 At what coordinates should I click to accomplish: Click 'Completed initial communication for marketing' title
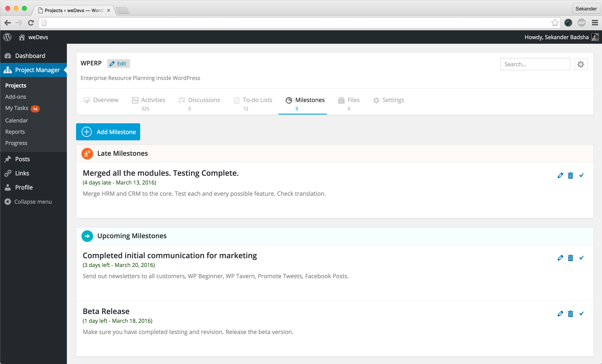(170, 256)
